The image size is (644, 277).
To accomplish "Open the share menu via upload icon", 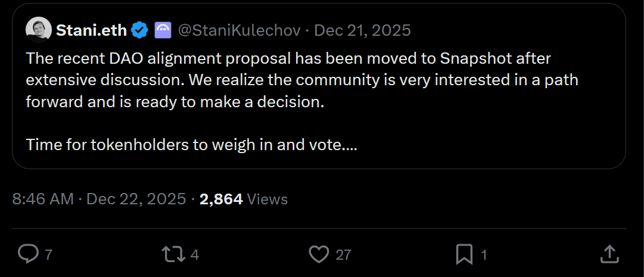I will coord(609,255).
